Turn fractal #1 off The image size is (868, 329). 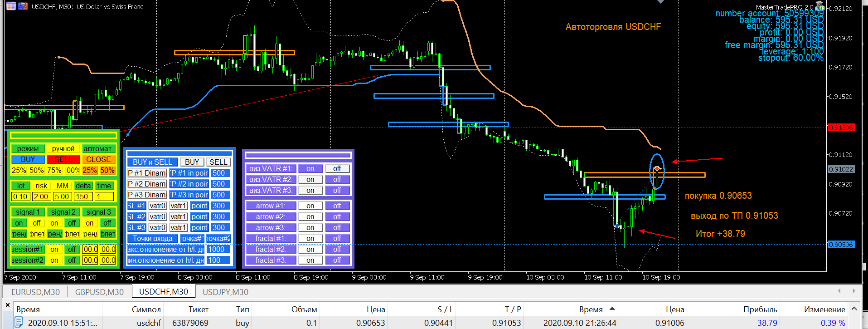337,238
